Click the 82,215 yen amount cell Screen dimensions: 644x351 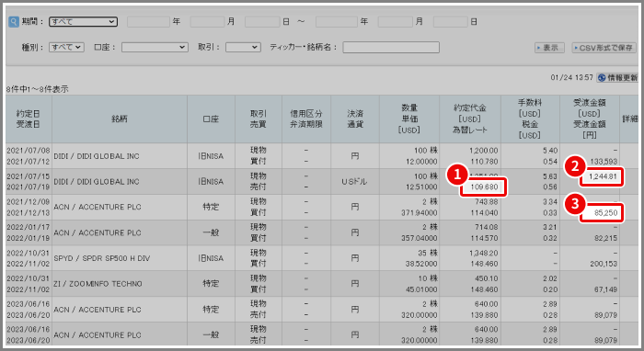coord(605,238)
